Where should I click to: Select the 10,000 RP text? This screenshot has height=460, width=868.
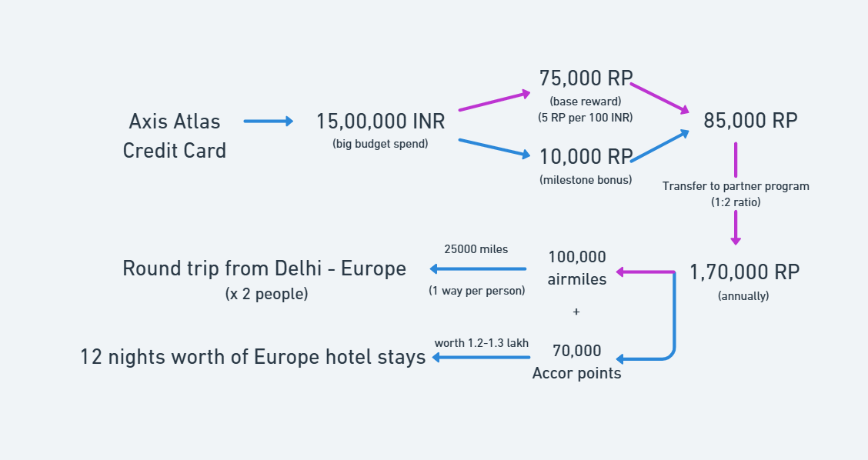pyautogui.click(x=585, y=157)
